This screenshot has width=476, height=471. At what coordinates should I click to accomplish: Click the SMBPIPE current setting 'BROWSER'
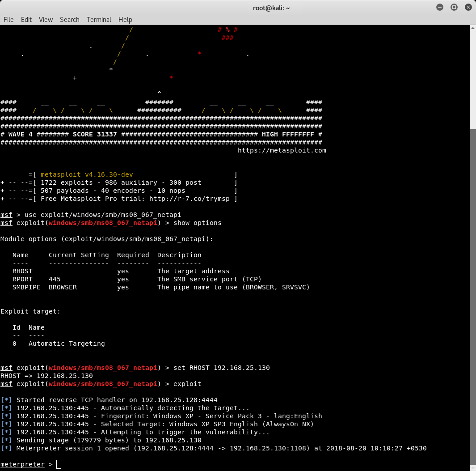pyautogui.click(x=63, y=288)
